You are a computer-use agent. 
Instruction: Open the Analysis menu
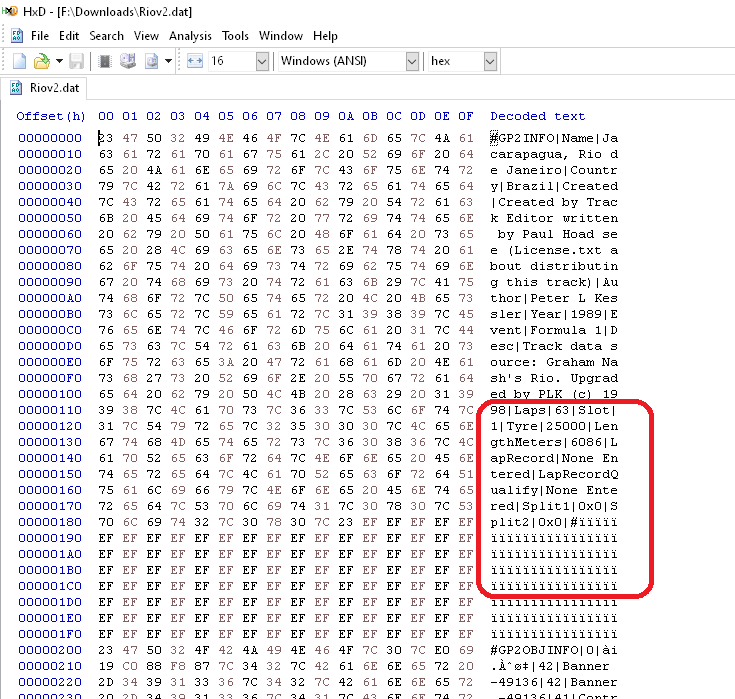click(190, 36)
